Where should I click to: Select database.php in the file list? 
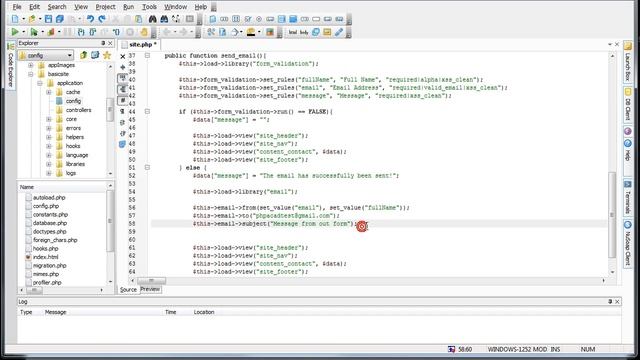50,223
